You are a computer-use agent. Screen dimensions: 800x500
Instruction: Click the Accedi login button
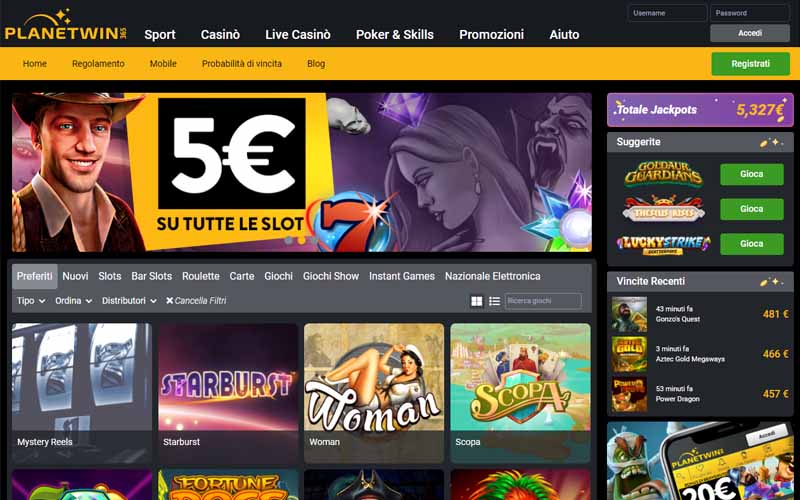pyautogui.click(x=750, y=33)
